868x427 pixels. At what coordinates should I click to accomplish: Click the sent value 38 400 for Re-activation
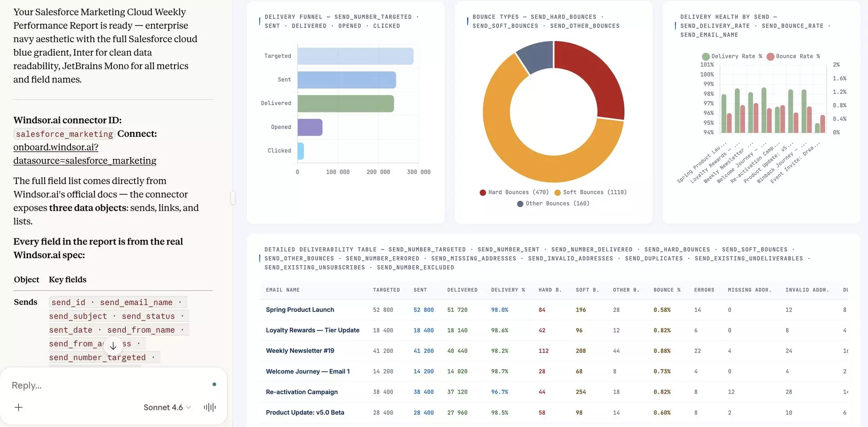click(423, 392)
